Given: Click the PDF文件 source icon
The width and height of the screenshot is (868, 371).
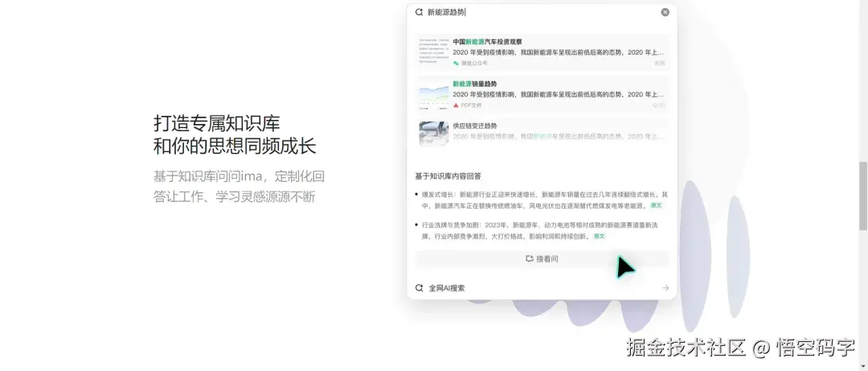Looking at the screenshot, I should [457, 105].
